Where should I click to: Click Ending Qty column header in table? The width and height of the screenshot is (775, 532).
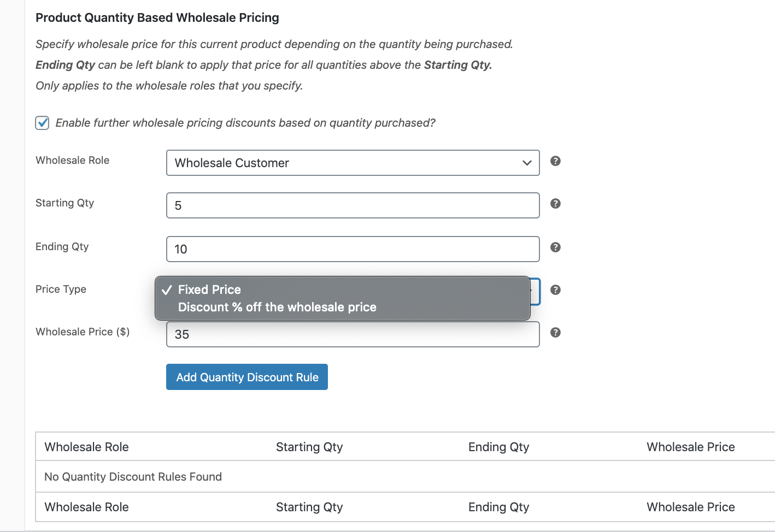click(498, 447)
